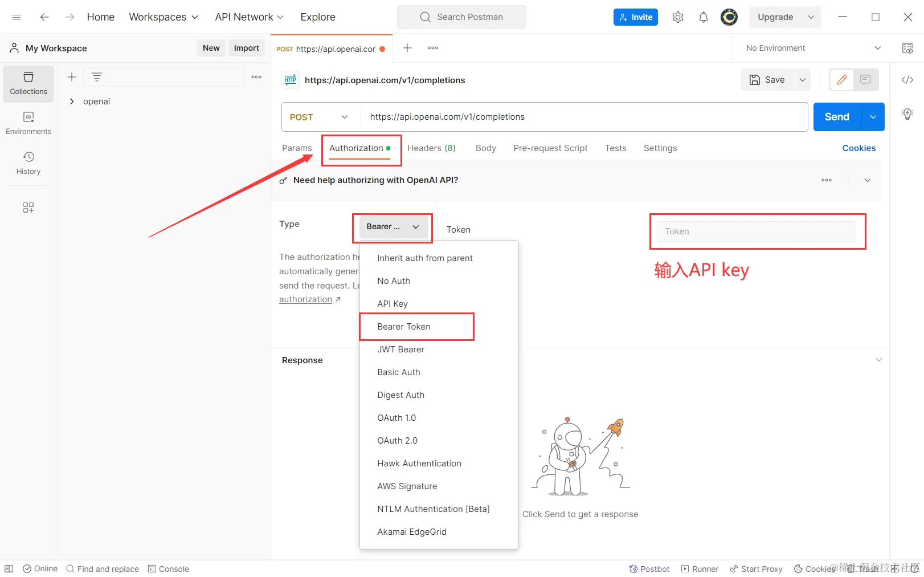Image resolution: width=924 pixels, height=577 pixels.
Task: Open the comments icon for request
Action: [866, 80]
